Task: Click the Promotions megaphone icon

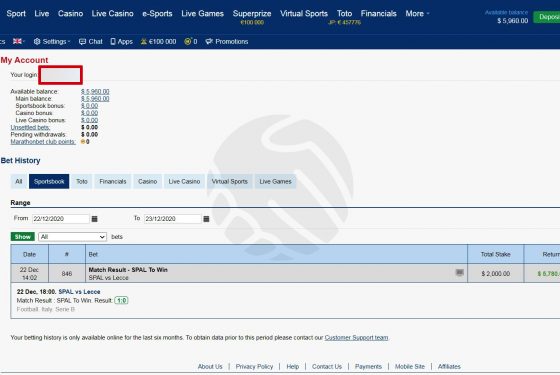Action: [x=209, y=41]
